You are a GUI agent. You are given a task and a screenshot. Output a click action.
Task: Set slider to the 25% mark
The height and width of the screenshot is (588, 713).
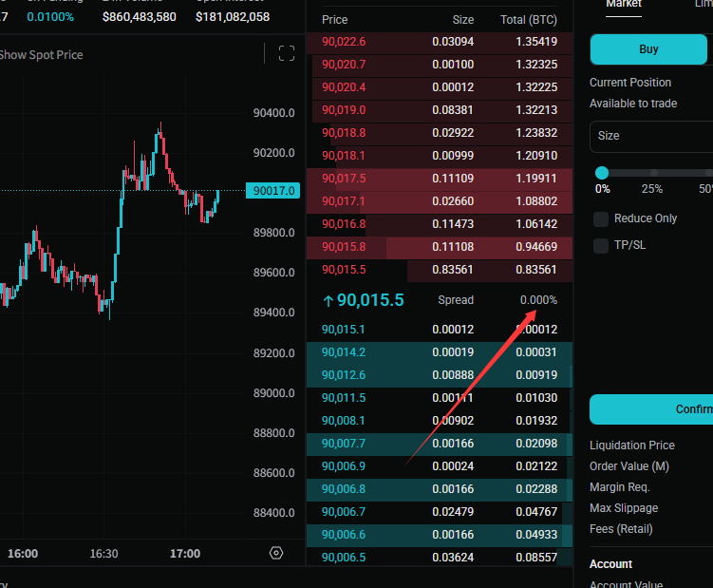[x=652, y=174]
